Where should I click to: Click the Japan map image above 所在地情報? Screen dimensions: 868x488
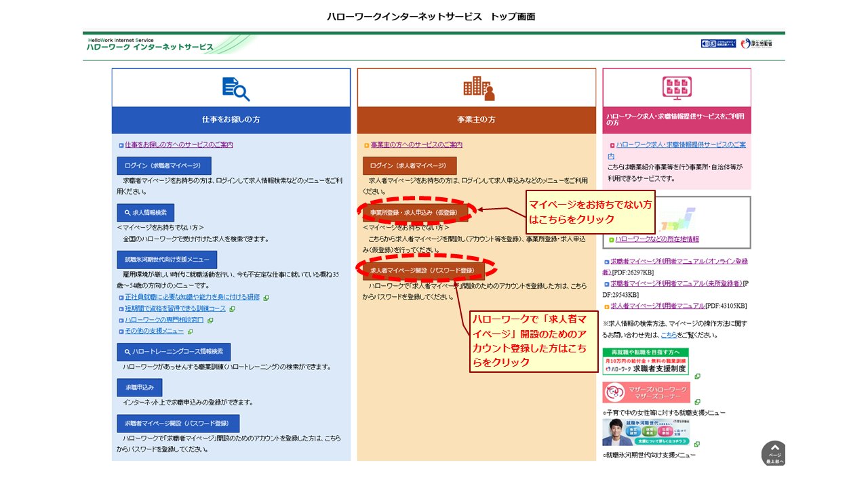[678, 219]
